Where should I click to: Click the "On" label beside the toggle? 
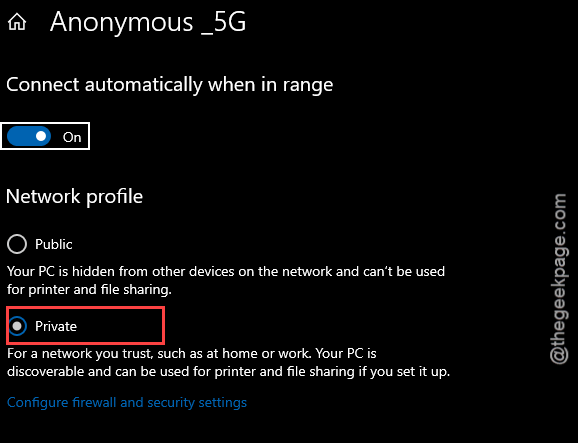tap(72, 137)
